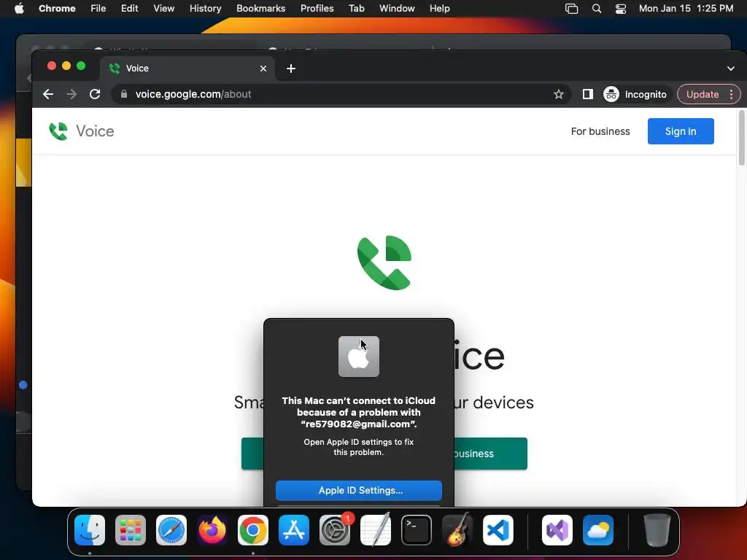Open Terminal from the dock

[x=417, y=530]
